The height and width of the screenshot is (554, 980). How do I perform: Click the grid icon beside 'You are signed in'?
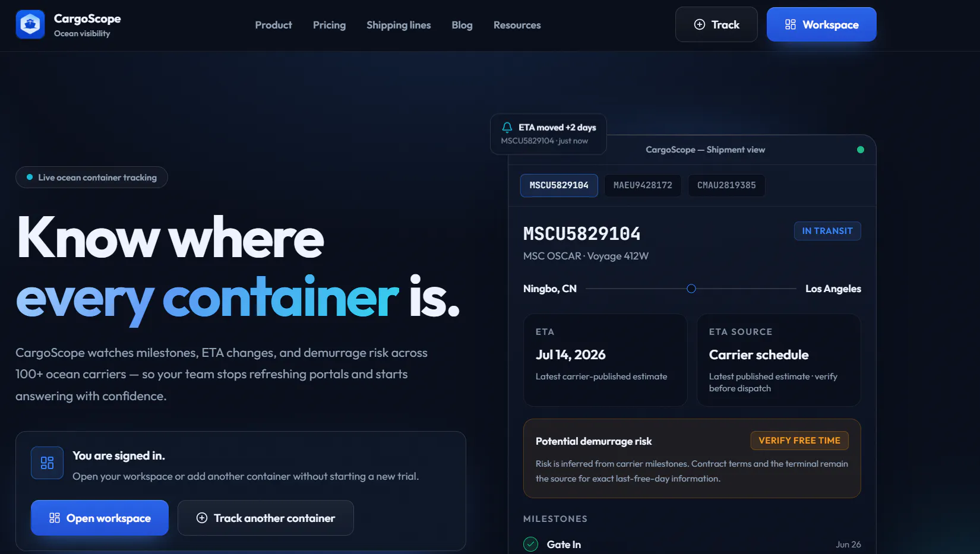pyautogui.click(x=47, y=463)
